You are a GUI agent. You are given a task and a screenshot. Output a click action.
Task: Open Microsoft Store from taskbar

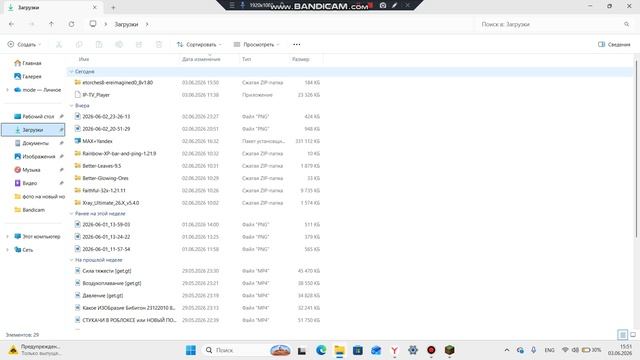[x=358, y=350]
